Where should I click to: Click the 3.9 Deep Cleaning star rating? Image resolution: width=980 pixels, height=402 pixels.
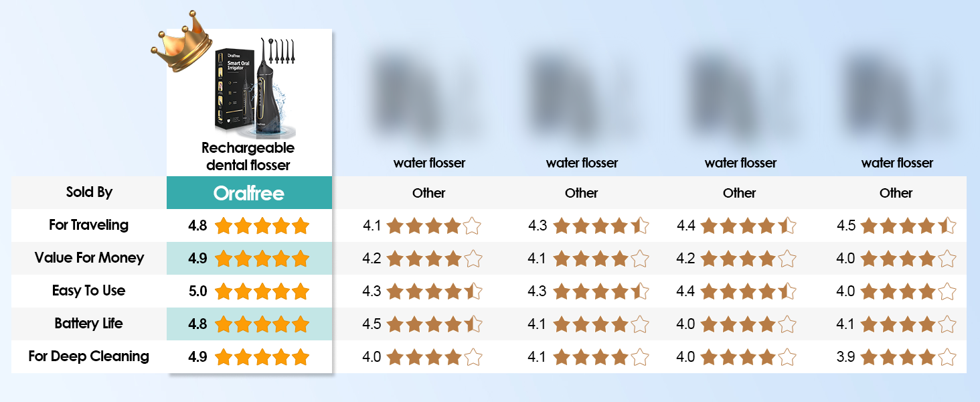[908, 357]
